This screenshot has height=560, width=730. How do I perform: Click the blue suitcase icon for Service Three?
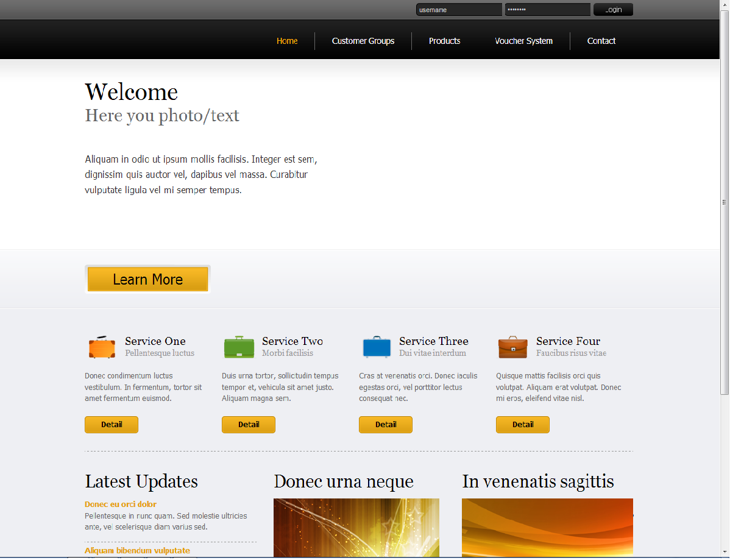point(376,347)
